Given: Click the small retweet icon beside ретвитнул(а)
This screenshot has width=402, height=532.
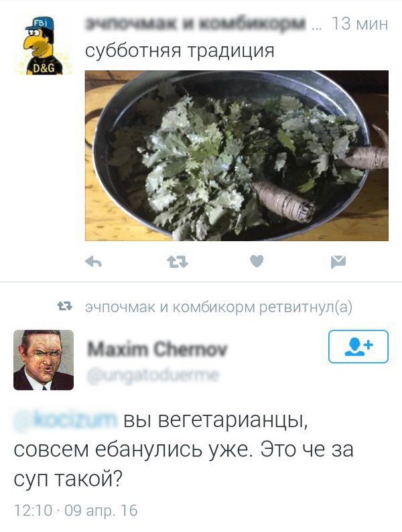Looking at the screenshot, I should pyautogui.click(x=65, y=307).
